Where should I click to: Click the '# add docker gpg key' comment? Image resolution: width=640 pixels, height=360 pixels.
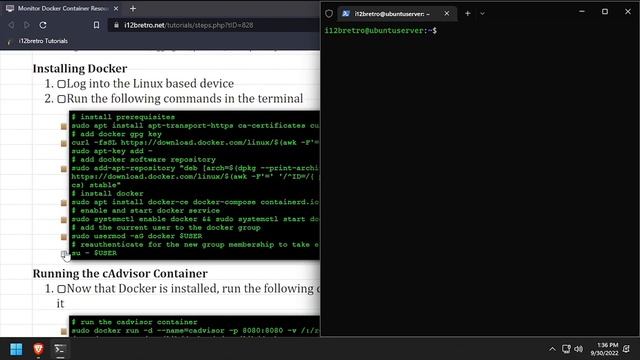coord(117,134)
